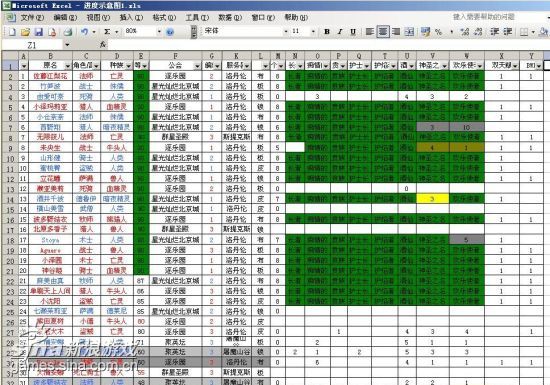
Task: Open the 编辑 menu
Action: click(x=65, y=17)
